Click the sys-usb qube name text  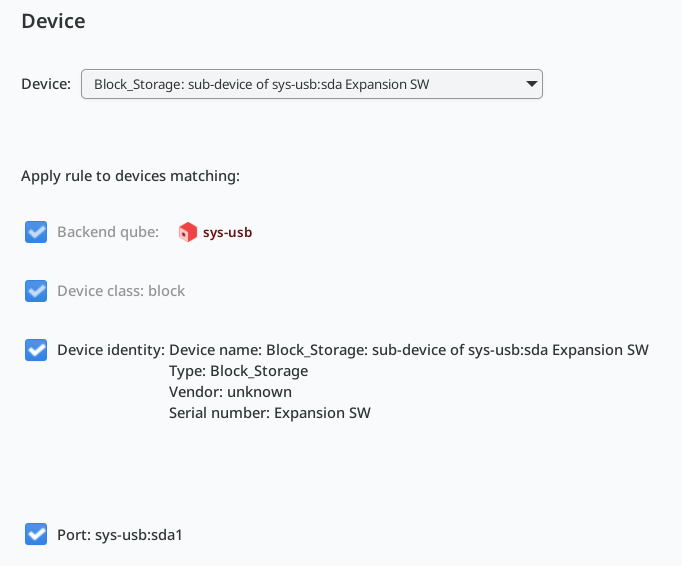pos(227,232)
